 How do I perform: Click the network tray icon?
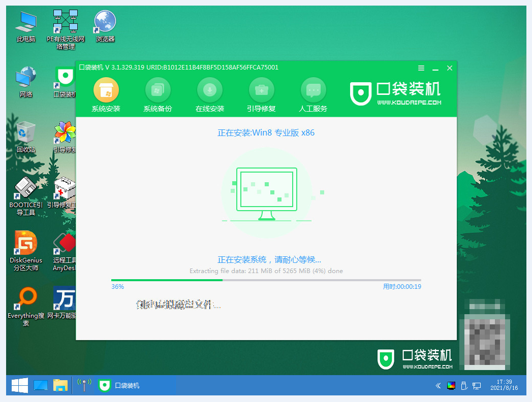(477, 386)
